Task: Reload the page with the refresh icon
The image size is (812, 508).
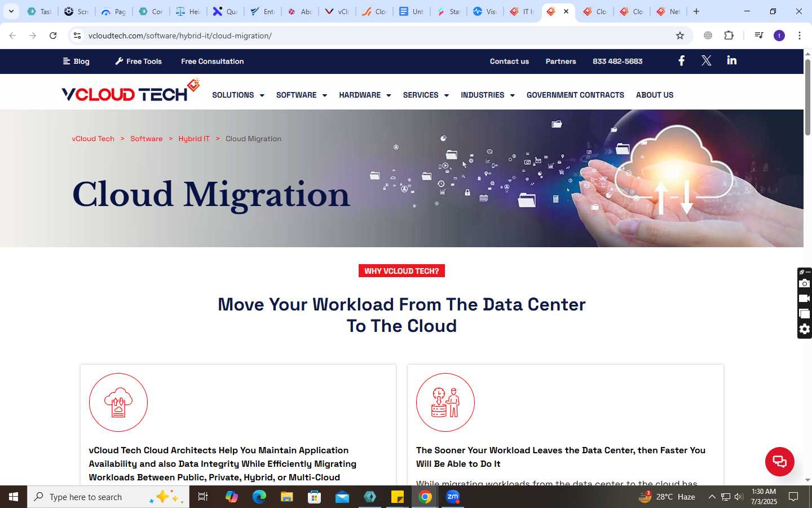Action: coord(53,36)
